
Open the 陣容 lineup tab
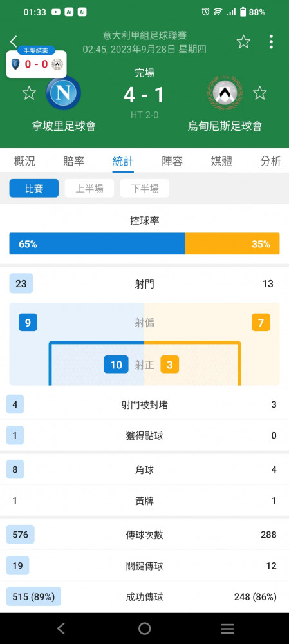172,161
